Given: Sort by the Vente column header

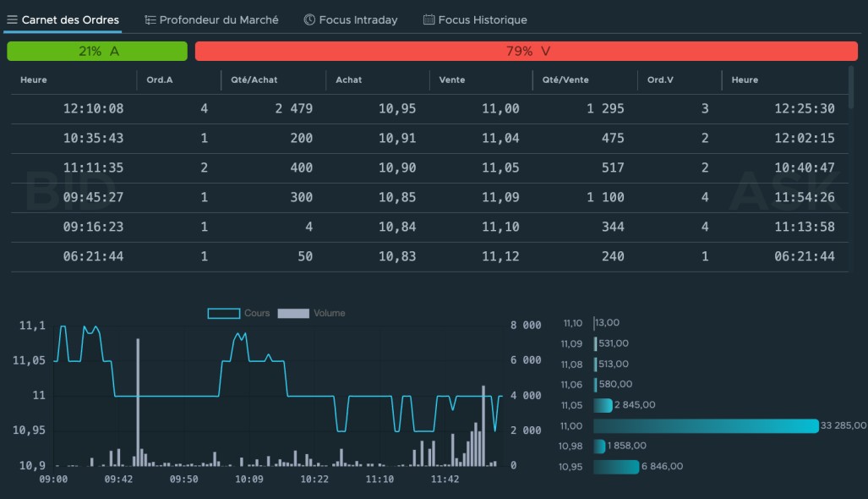Looking at the screenshot, I should click(451, 80).
